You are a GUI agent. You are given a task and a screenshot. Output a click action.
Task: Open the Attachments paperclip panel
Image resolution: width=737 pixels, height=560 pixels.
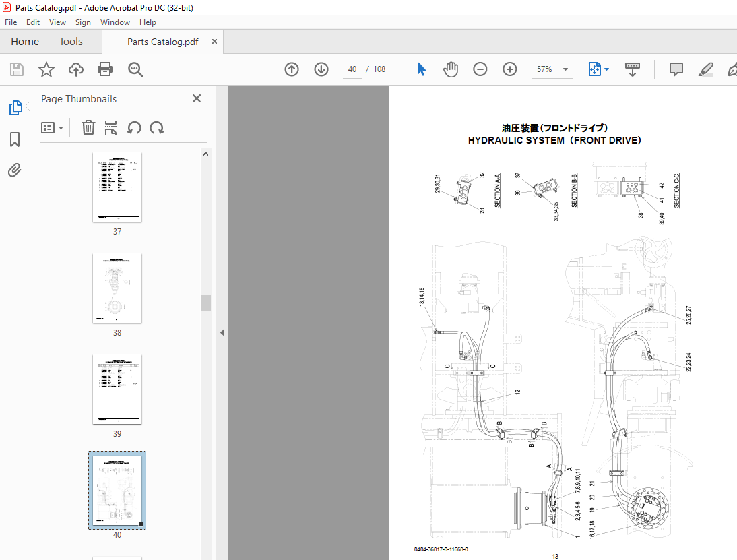coord(15,170)
